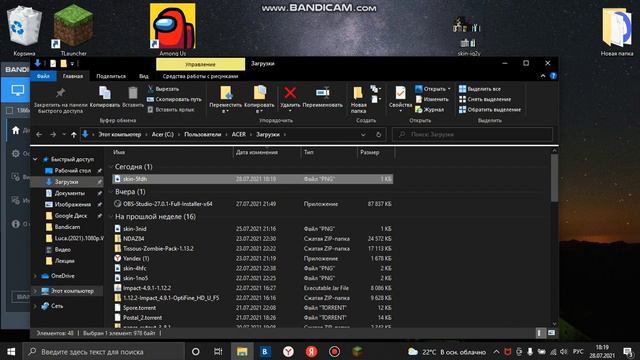640x360 pixels.
Task: Click Пользователи breadcrumb in address bar
Action: click(x=202, y=134)
